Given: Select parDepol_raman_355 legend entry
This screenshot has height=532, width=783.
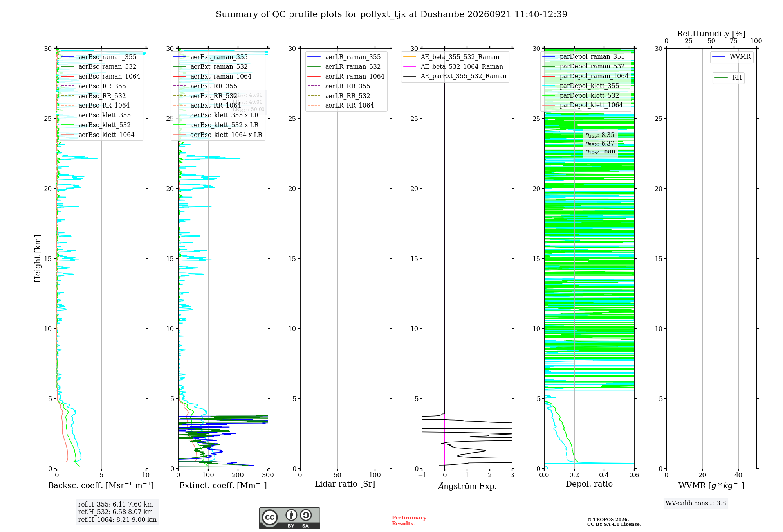Looking at the screenshot, I should point(584,57).
